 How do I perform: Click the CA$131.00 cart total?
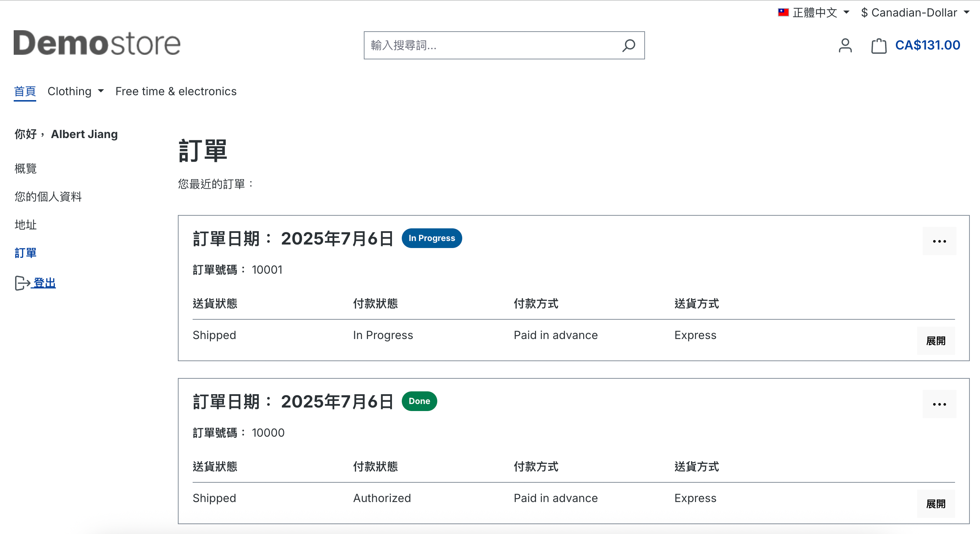[x=928, y=45]
